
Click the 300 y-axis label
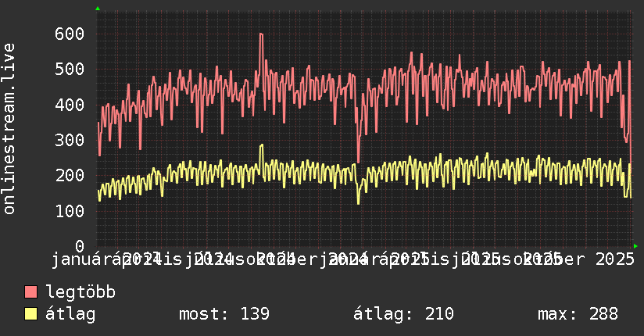[x=70, y=140]
